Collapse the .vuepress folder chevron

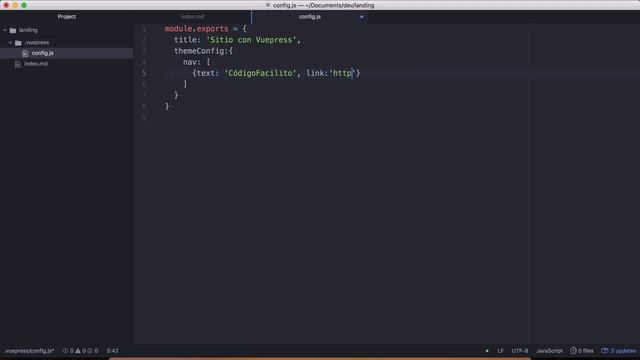(x=10, y=42)
